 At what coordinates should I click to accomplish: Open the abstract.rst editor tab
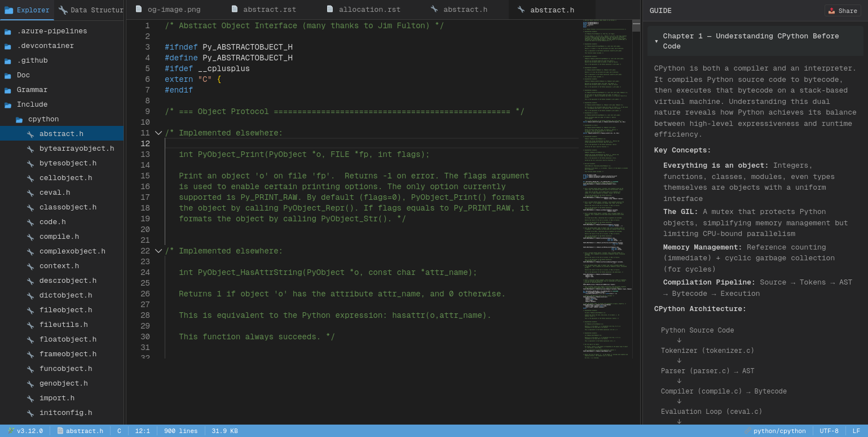(270, 10)
